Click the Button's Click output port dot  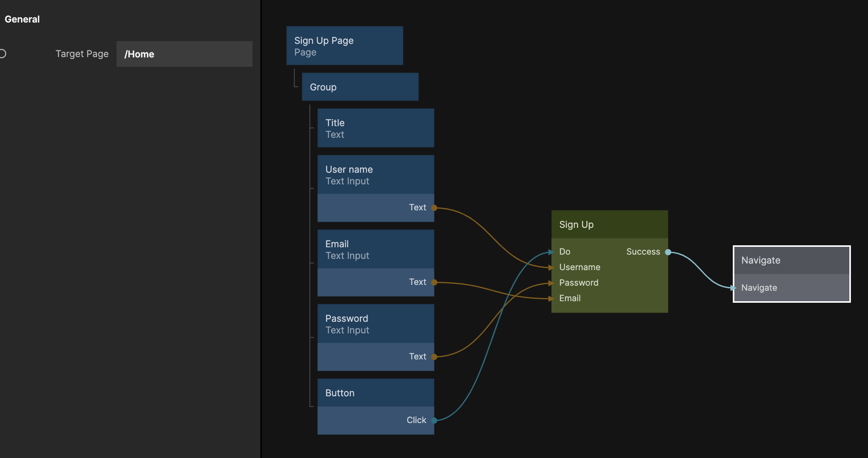(x=434, y=420)
